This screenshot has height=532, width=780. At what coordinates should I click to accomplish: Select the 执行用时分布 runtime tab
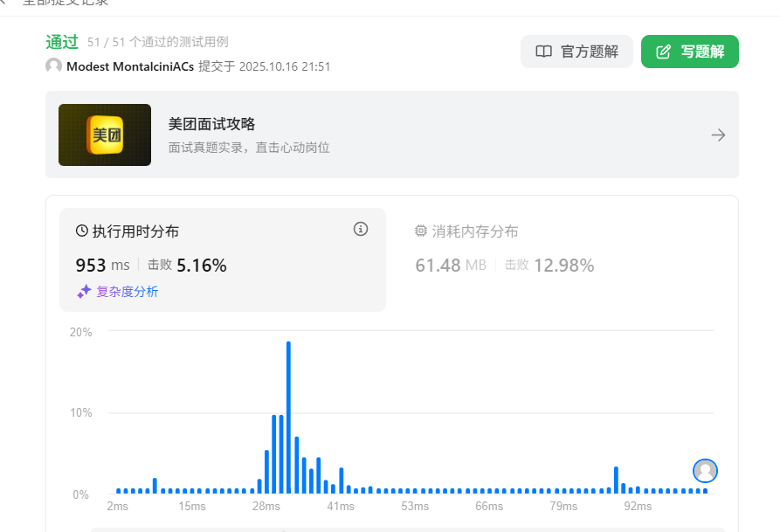tap(223, 259)
